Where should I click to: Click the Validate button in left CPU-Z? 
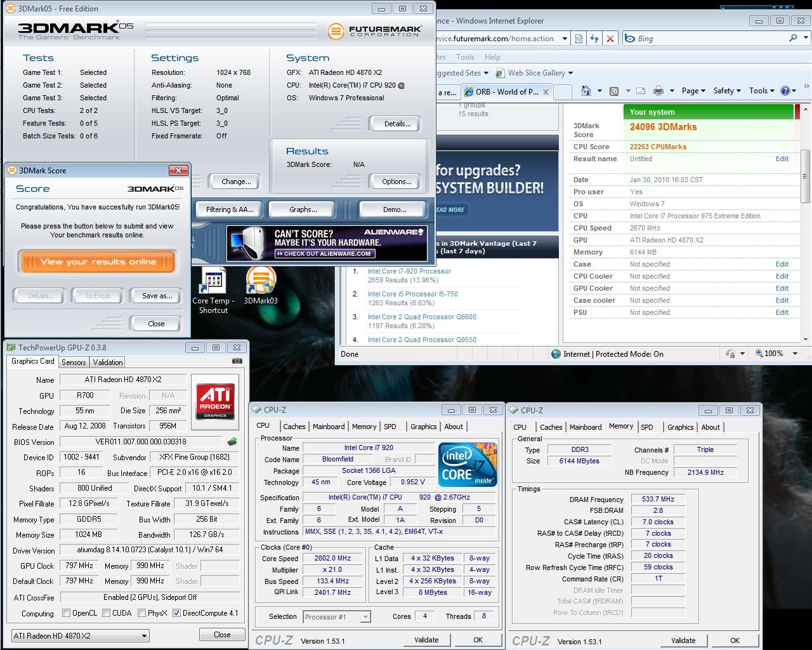(x=426, y=640)
